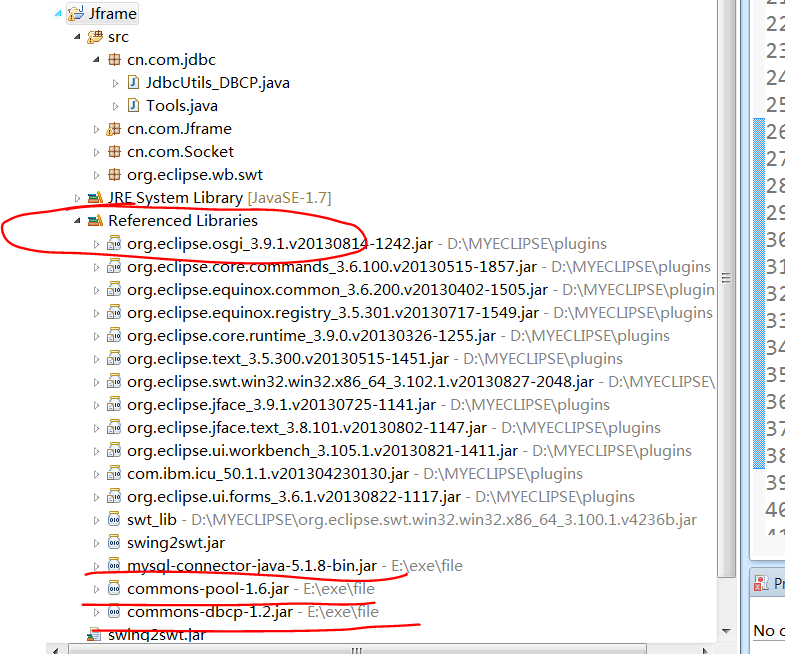Screen dimensions: 785x654
Task: Click the swt_lib jar icon
Action: point(114,520)
